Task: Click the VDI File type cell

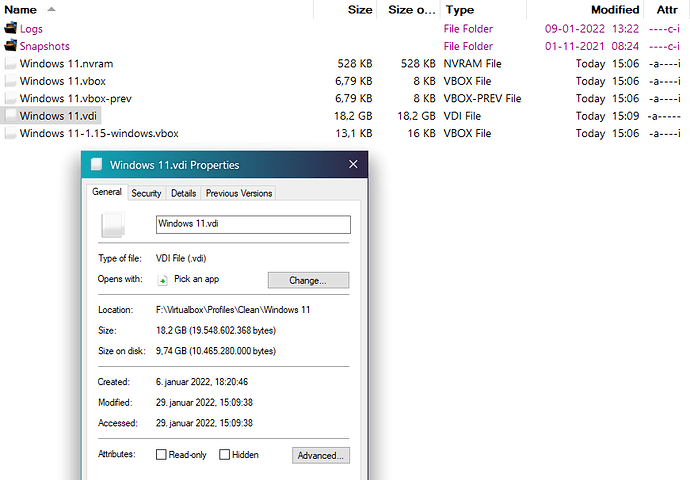Action: 462,116
